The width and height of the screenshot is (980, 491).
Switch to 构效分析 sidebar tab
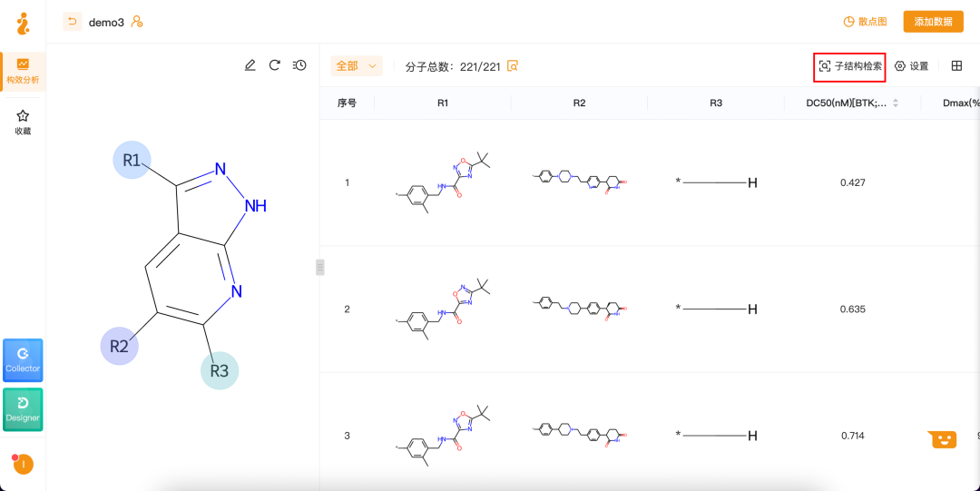click(x=23, y=71)
